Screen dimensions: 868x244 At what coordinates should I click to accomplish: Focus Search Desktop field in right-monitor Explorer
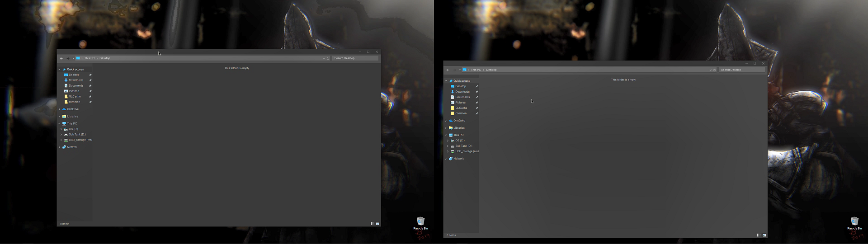742,70
